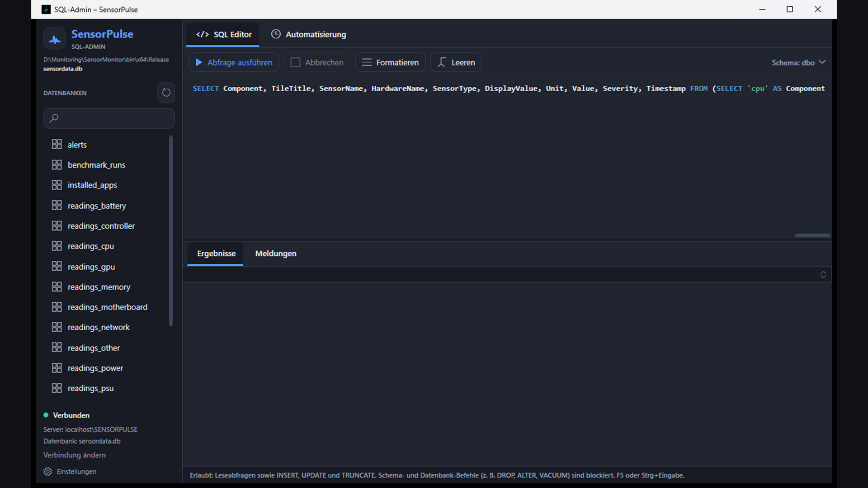This screenshot has height=488, width=868.
Task: Click the sidebar table list scrollbar
Action: pyautogui.click(x=171, y=230)
